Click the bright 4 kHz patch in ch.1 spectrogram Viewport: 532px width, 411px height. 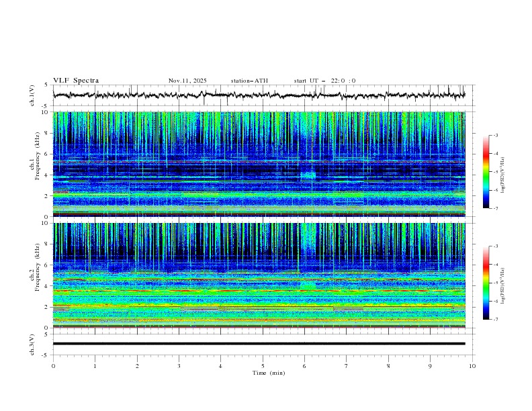click(x=308, y=175)
